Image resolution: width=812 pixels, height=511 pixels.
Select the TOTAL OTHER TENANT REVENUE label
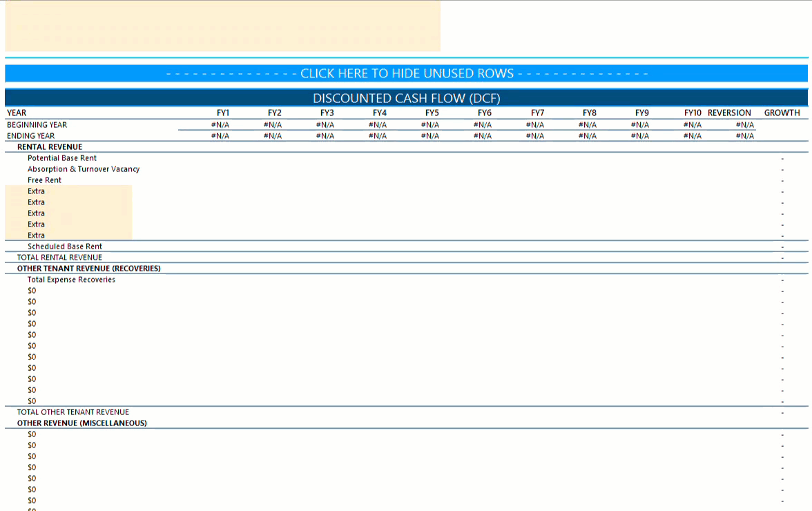[73, 412]
